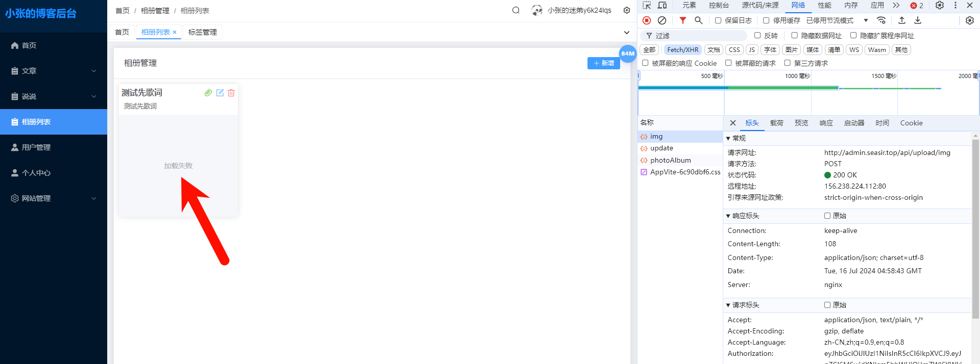Click the album attachment paperclip icon
The height and width of the screenshot is (364, 980).
[208, 93]
